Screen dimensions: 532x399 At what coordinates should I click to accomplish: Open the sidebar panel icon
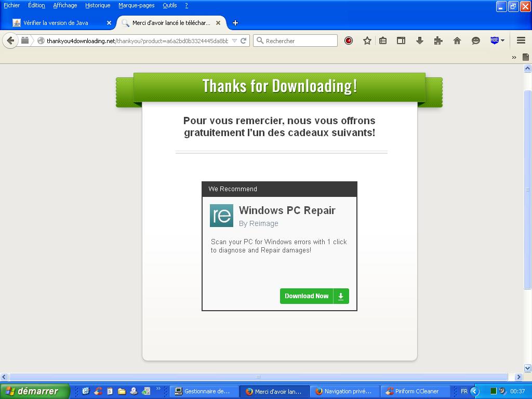point(401,41)
